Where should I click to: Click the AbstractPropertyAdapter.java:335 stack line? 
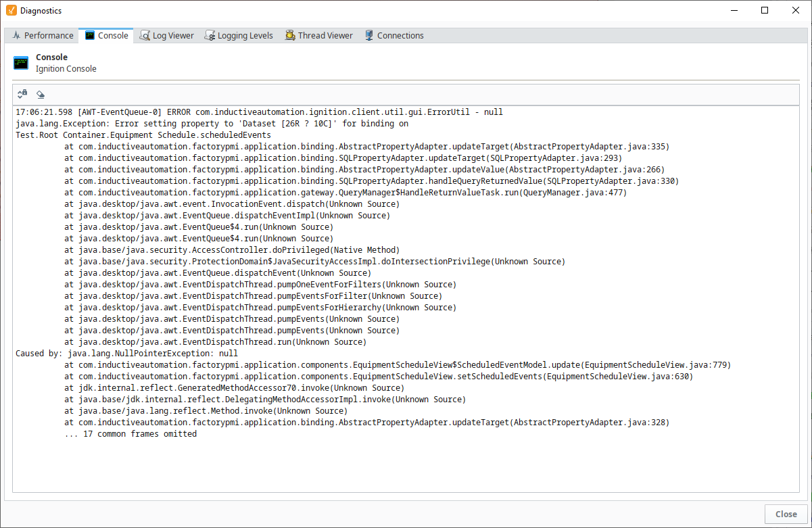(x=366, y=147)
